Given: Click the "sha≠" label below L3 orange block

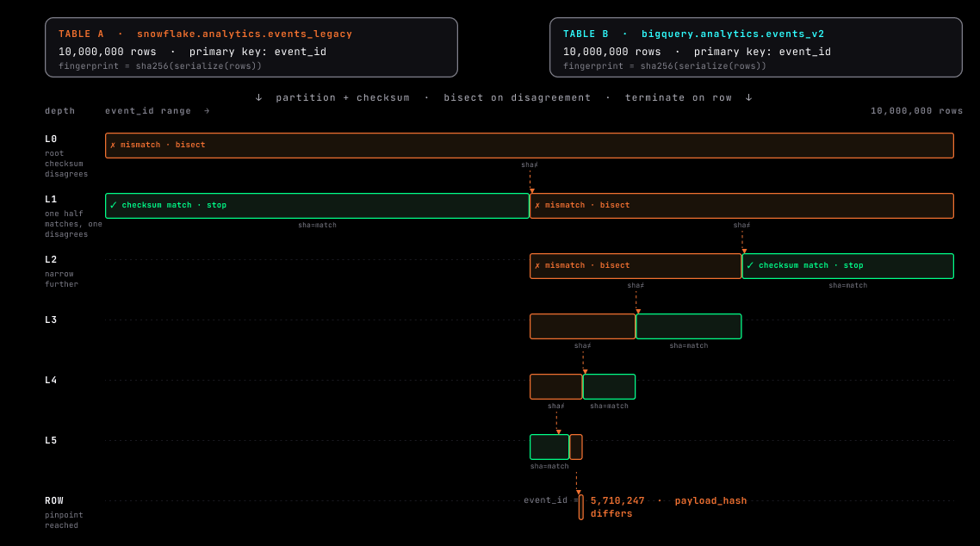Looking at the screenshot, I should pyautogui.click(x=582, y=345).
